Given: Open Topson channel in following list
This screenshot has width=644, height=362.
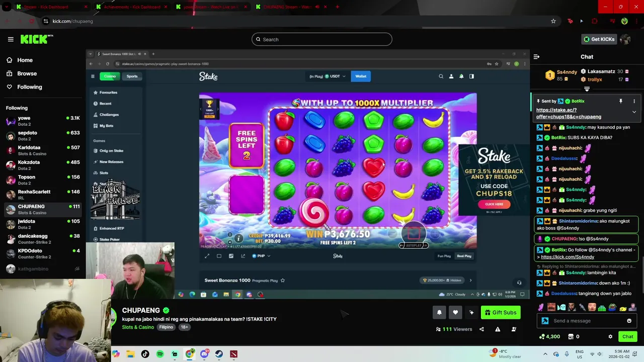Looking at the screenshot, I should pos(43,180).
